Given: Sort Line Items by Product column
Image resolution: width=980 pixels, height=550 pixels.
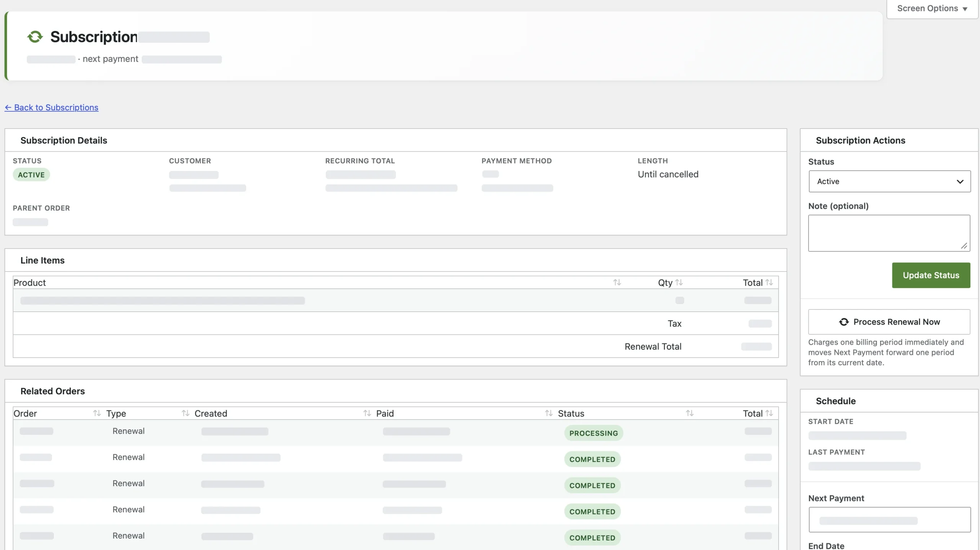Looking at the screenshot, I should [x=617, y=282].
